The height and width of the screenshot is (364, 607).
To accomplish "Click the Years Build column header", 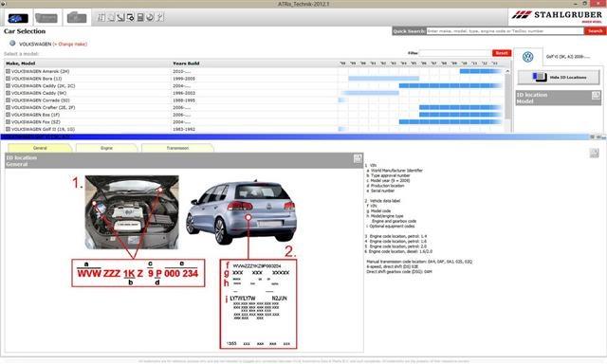I will pos(186,64).
